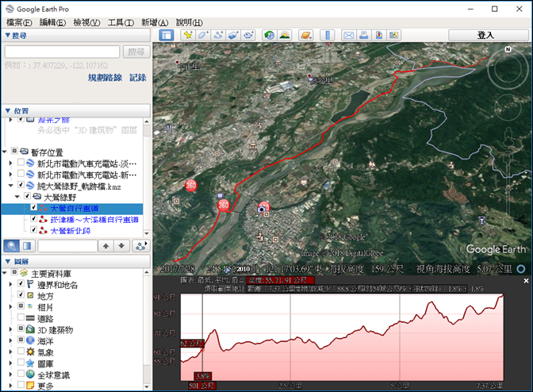Click the camera photo icon on map
533x392 pixels.
(262, 209)
